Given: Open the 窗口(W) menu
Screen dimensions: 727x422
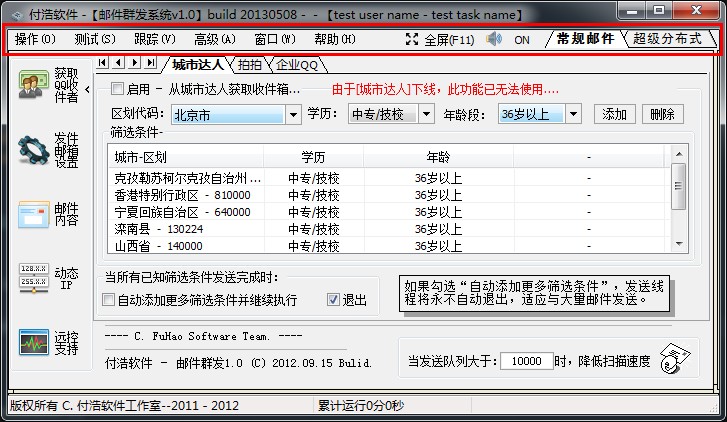Looking at the screenshot, I should coord(275,39).
